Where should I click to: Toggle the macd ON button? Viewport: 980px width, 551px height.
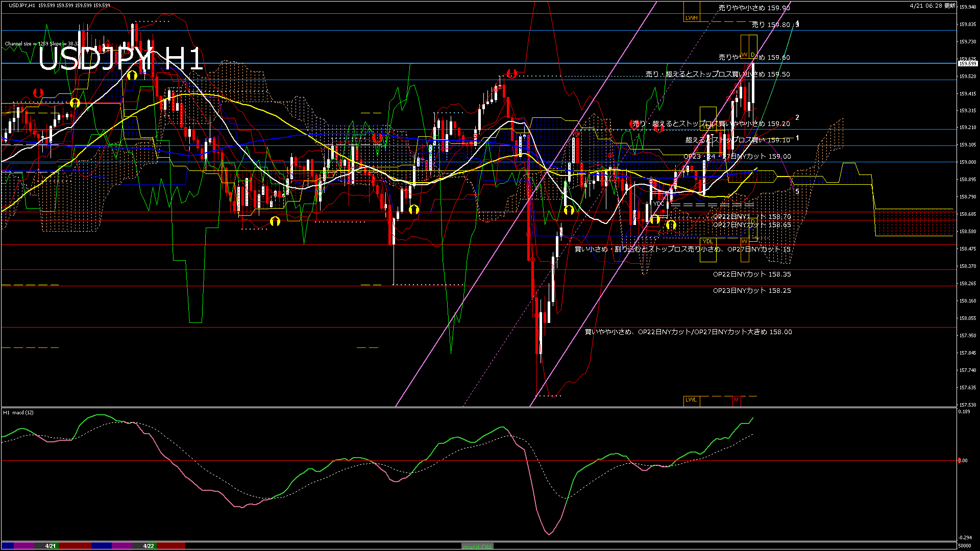click(x=477, y=546)
